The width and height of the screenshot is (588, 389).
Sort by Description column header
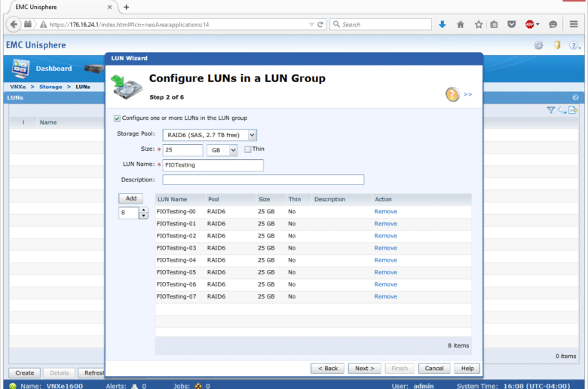[341, 200]
